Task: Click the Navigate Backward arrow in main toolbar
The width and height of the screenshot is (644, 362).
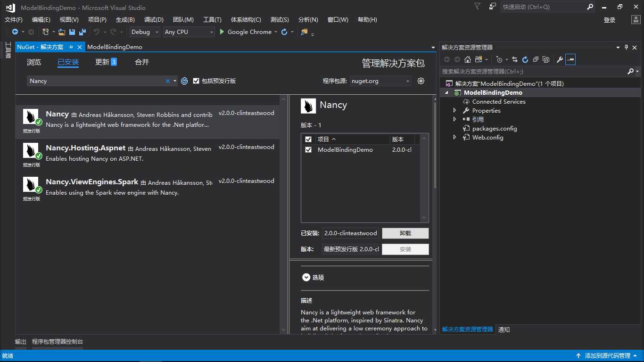Action: point(15,32)
